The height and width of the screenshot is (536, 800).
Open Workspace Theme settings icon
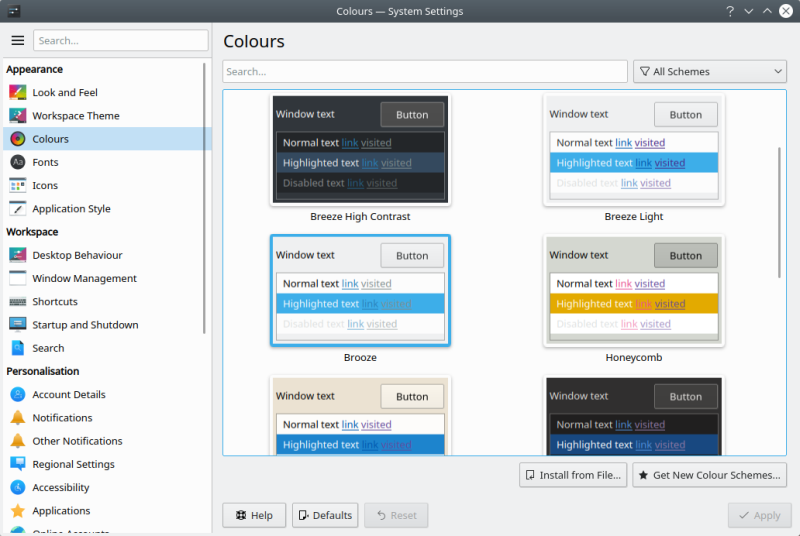point(17,116)
